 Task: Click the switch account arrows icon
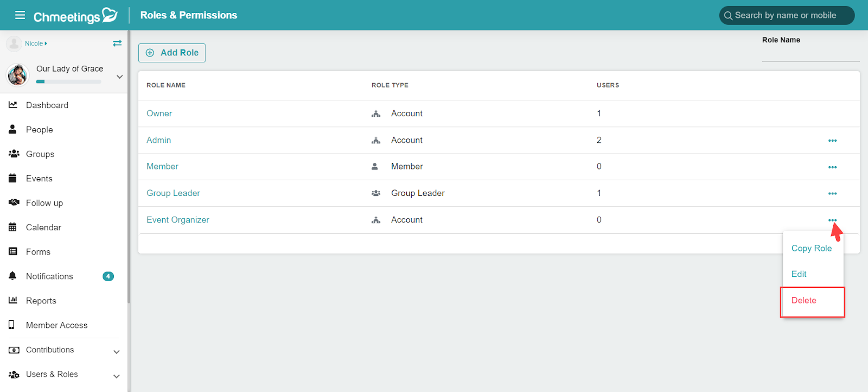tap(117, 43)
